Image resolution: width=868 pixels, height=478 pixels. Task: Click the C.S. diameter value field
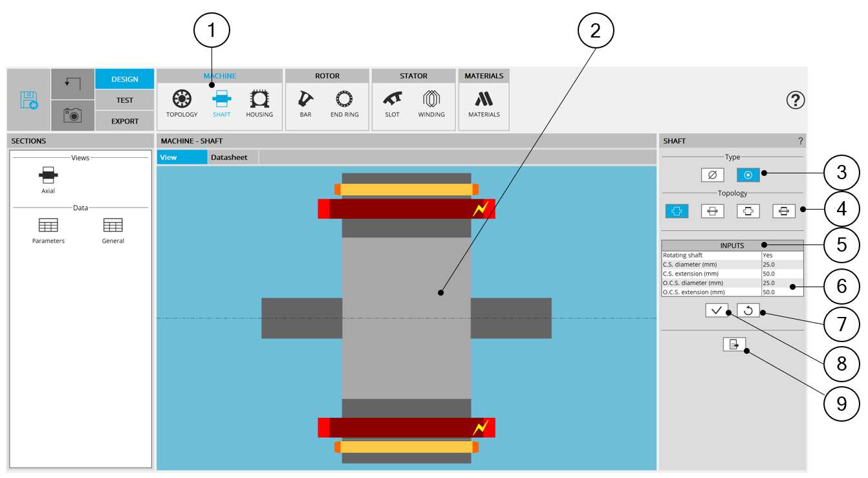[782, 265]
